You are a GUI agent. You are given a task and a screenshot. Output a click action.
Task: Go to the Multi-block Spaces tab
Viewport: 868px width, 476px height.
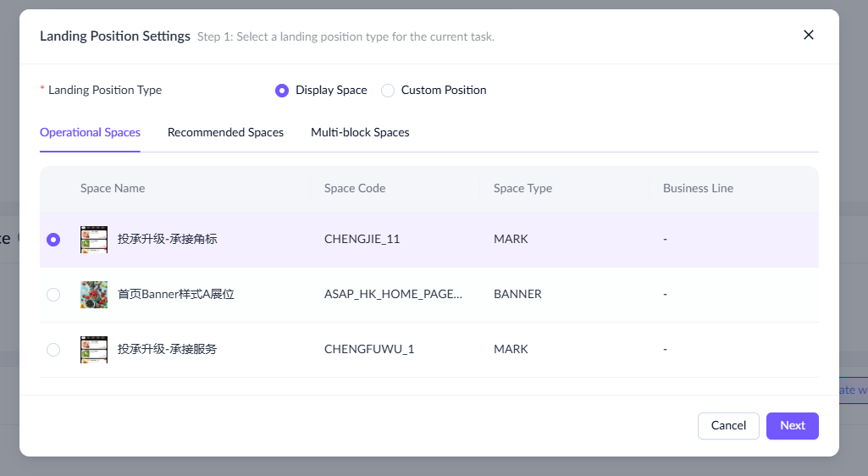click(360, 133)
